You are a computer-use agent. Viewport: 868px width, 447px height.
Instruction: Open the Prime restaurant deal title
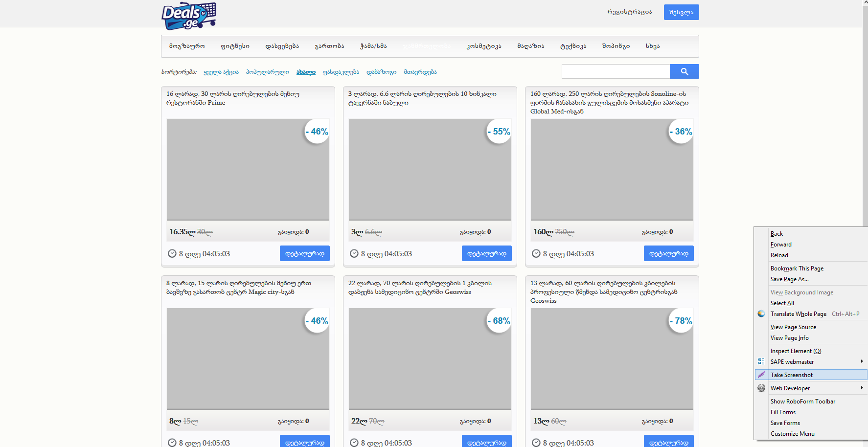pos(233,98)
